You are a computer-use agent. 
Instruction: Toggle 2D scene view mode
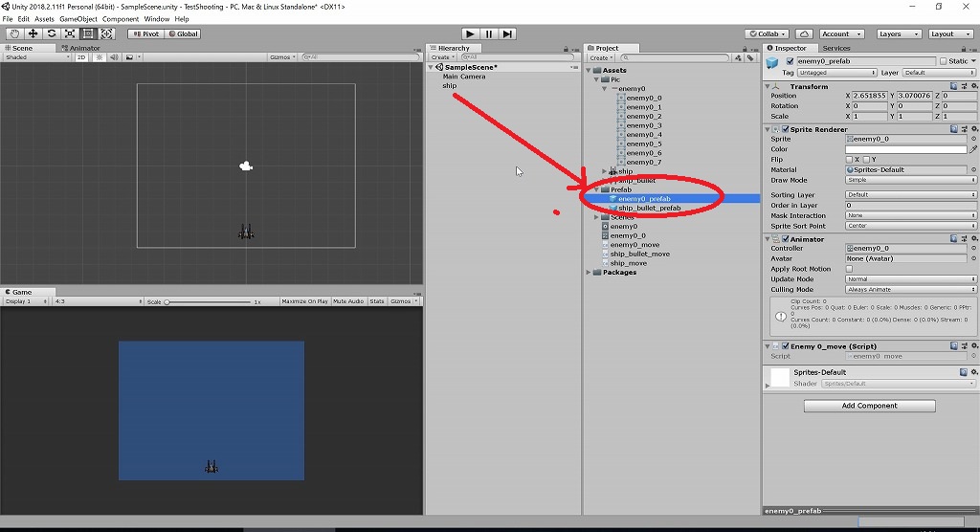tap(81, 56)
